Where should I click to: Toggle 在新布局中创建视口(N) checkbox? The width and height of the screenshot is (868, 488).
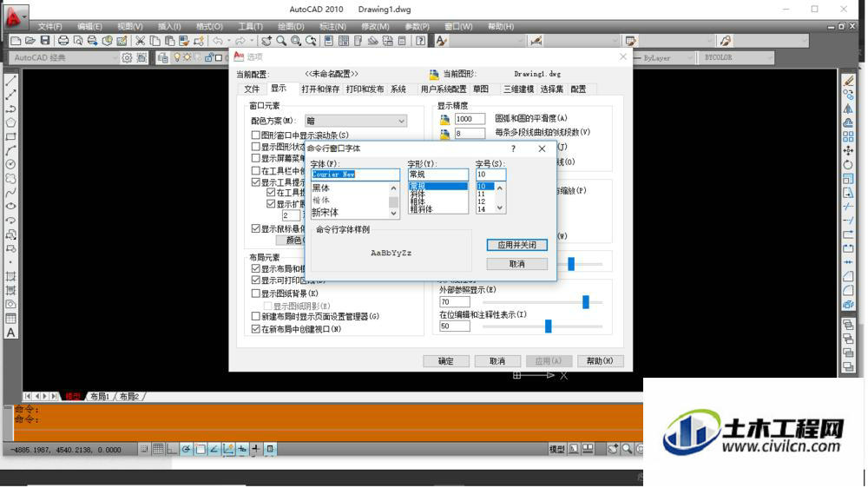point(255,329)
